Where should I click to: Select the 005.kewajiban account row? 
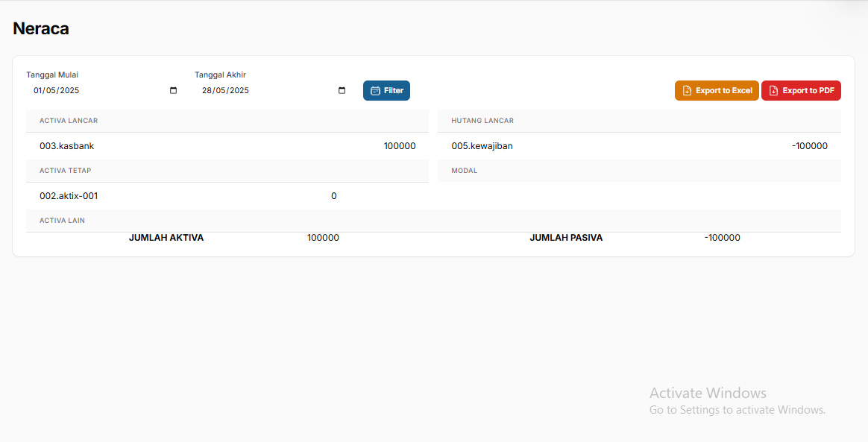(639, 146)
